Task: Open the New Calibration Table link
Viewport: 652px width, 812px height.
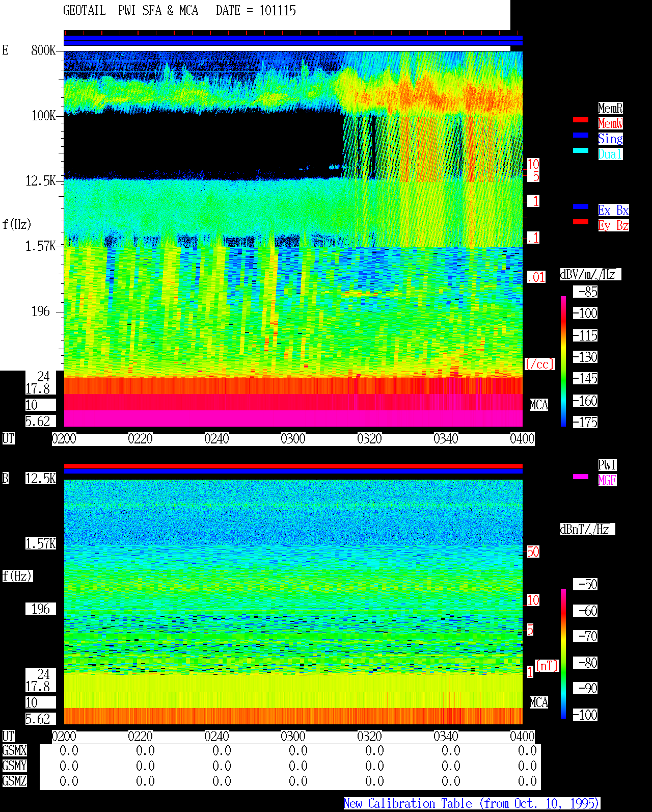Action: point(472,803)
